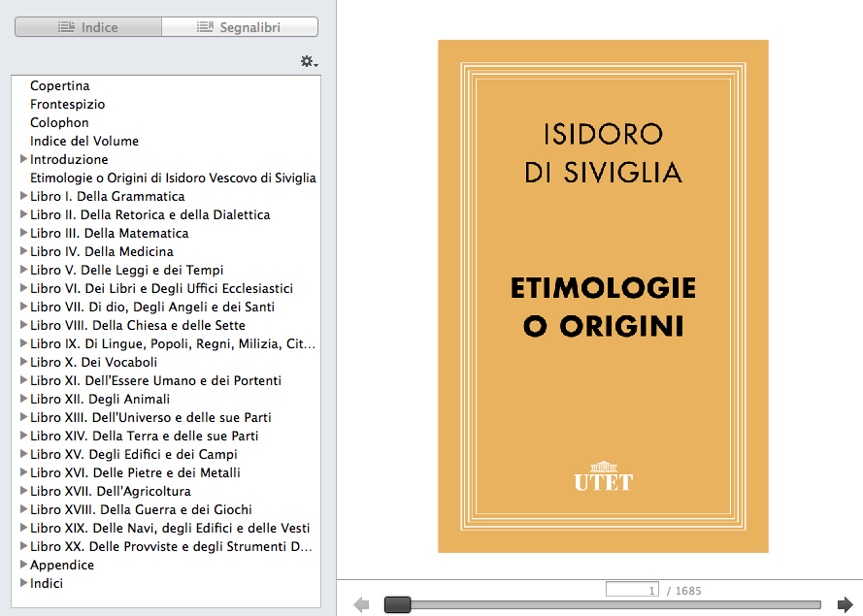Select Libro XV. Degli Edifici e dei Campi

coord(133,454)
